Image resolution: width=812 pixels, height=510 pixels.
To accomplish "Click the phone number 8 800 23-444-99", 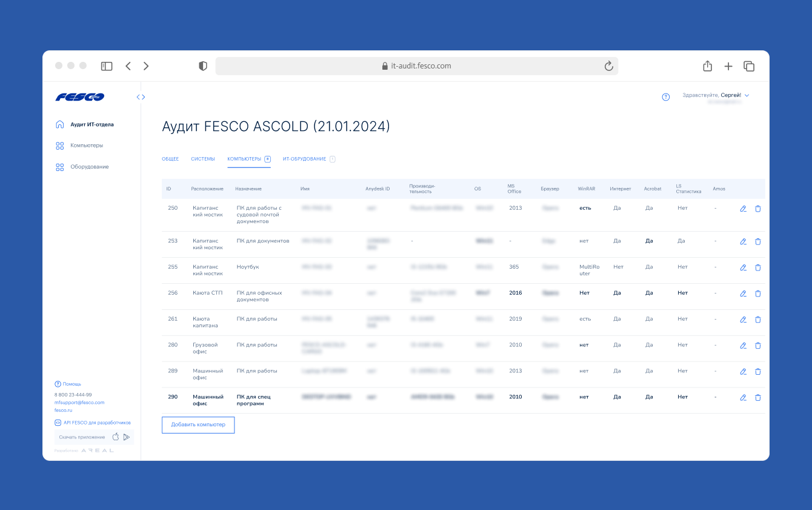I will pos(73,395).
